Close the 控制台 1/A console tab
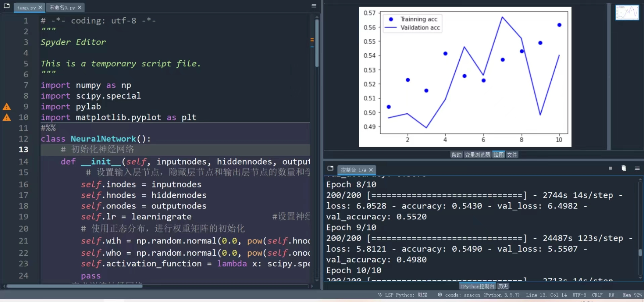 tap(371, 170)
